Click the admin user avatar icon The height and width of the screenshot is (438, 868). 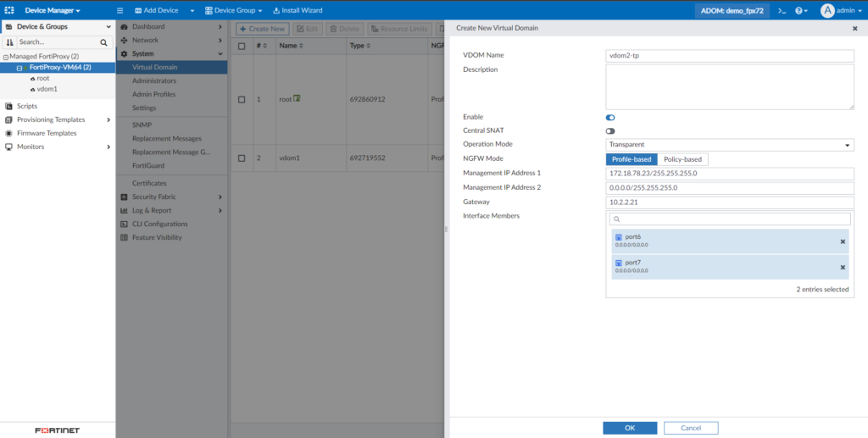tap(827, 10)
